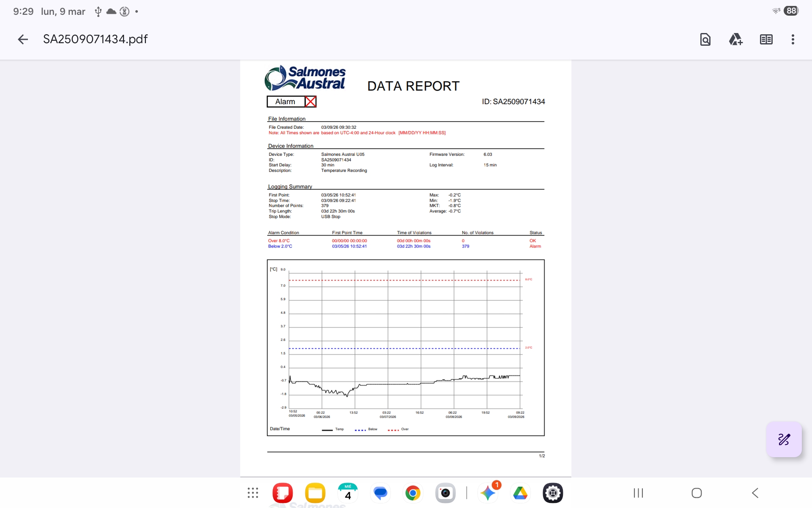
Task: Open the yellow My Files app
Action: click(315, 493)
